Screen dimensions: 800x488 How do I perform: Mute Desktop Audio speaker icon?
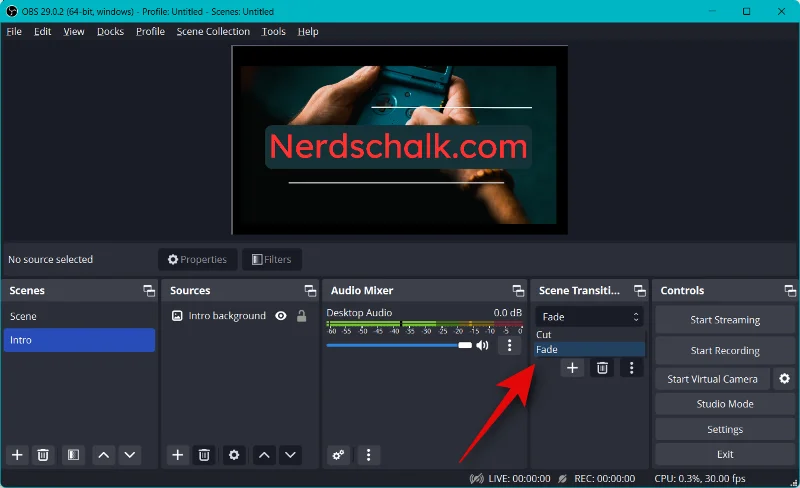482,346
